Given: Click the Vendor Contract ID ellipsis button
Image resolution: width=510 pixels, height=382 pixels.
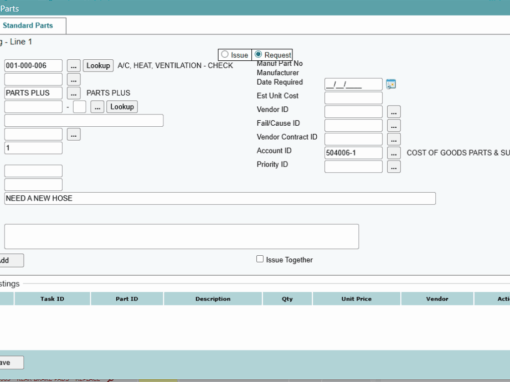Looking at the screenshot, I should coord(394,139).
